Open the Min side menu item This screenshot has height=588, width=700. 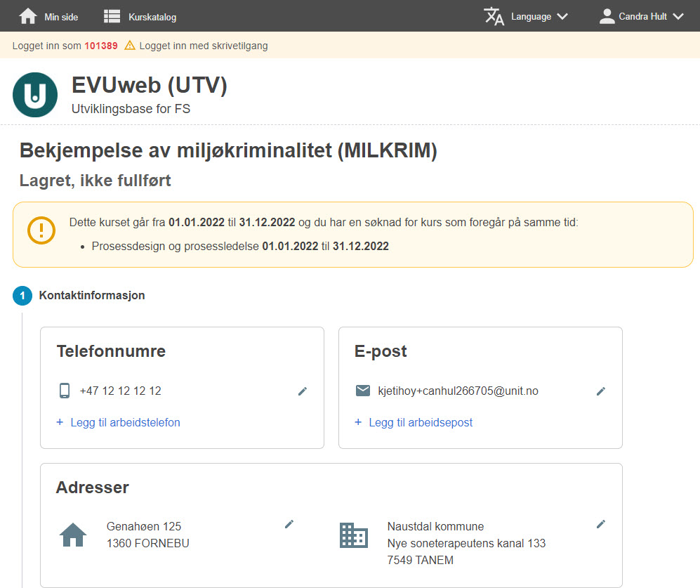click(x=61, y=17)
